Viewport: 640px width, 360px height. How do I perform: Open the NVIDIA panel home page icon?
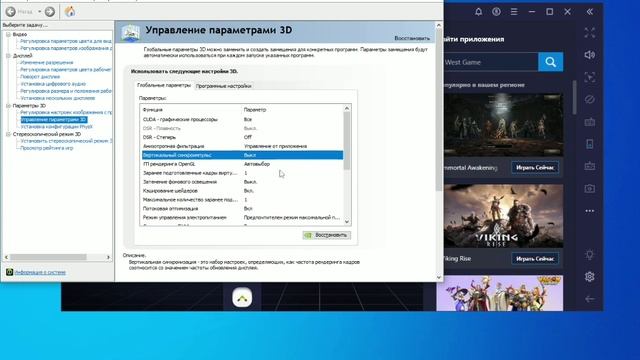pyautogui.click(x=70, y=11)
